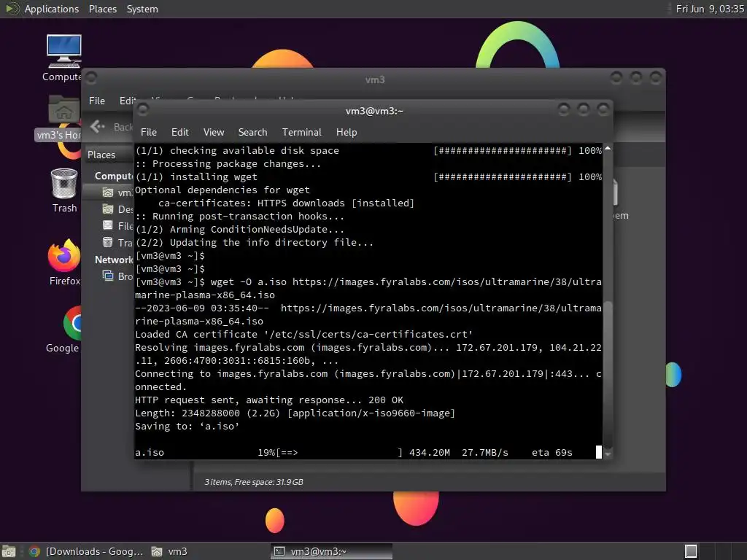
Task: Select the Desktop entry in file manager sidebar
Action: 117,209
